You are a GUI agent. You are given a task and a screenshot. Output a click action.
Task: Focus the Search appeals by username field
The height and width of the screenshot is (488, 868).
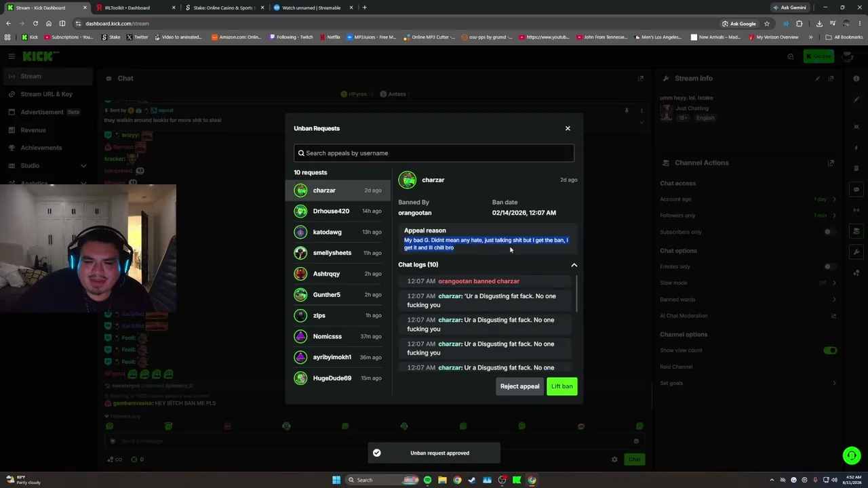click(434, 153)
